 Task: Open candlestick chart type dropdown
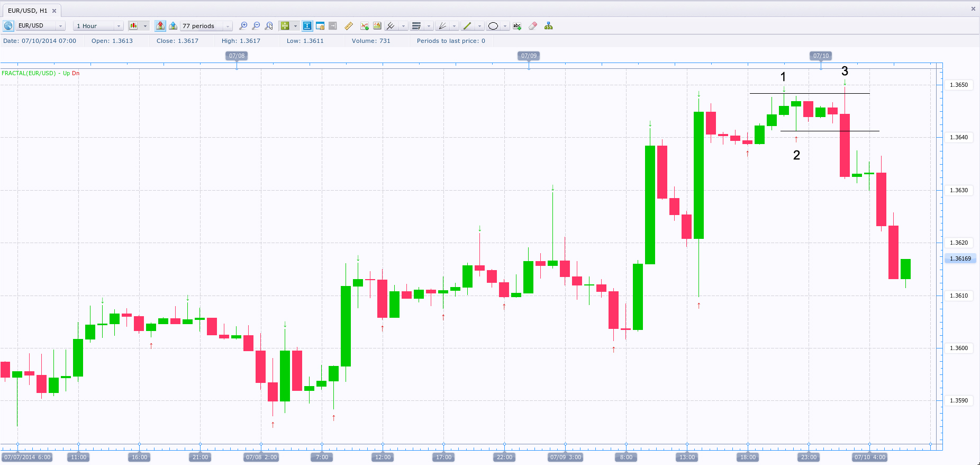click(145, 26)
